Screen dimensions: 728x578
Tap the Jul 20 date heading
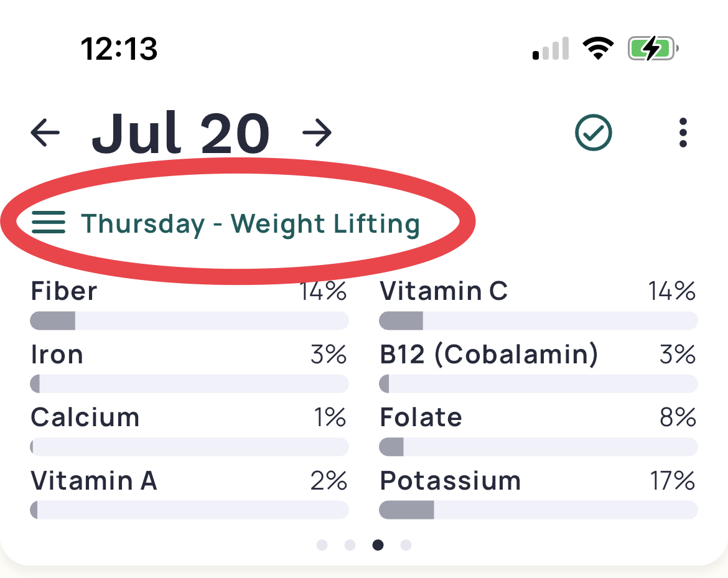(180, 133)
